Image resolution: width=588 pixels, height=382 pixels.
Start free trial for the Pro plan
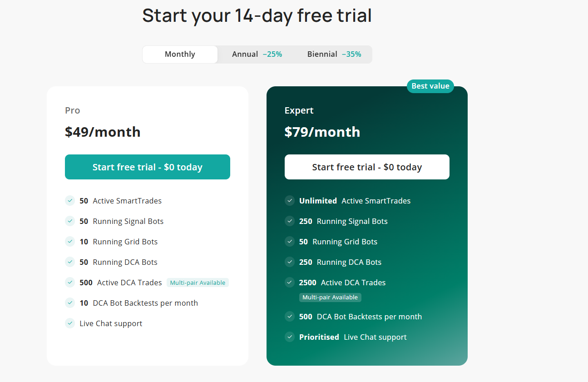point(148,167)
